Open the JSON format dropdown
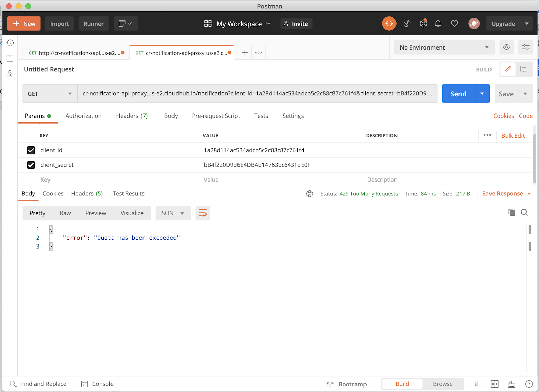Viewport: 539px width, 392px height. [x=172, y=213]
